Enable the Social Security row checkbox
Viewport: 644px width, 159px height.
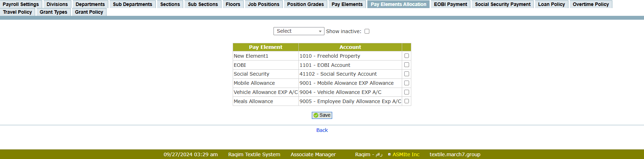[406, 74]
